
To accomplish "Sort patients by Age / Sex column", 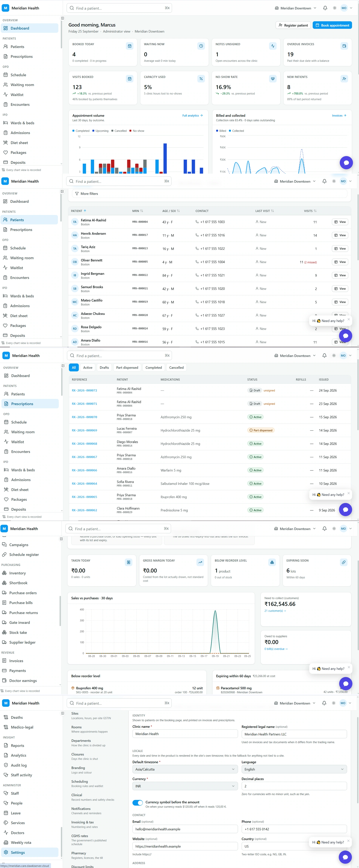I will [x=171, y=211].
